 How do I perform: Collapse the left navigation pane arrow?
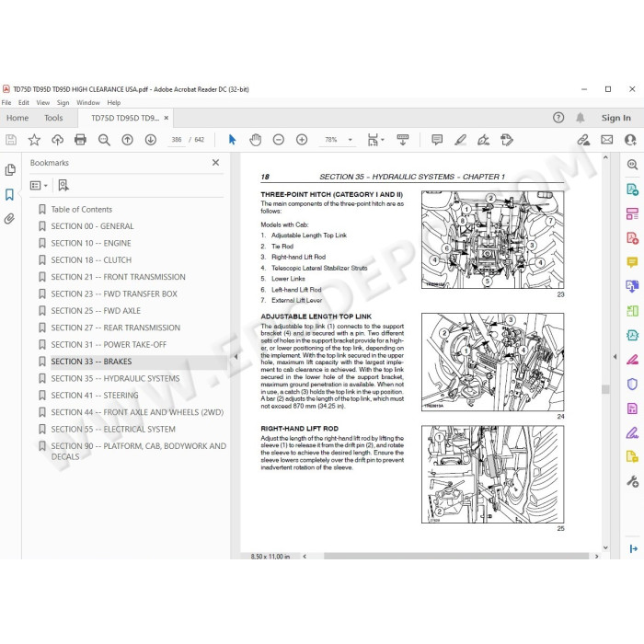click(x=236, y=357)
